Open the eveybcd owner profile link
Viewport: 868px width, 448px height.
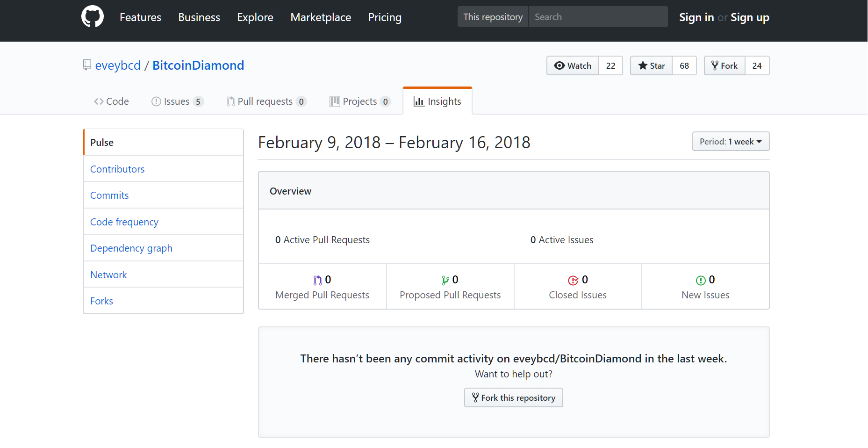click(118, 65)
